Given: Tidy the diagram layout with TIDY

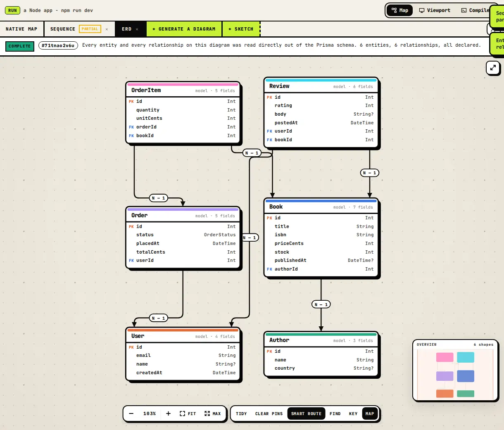Looking at the screenshot, I should pos(241,413).
